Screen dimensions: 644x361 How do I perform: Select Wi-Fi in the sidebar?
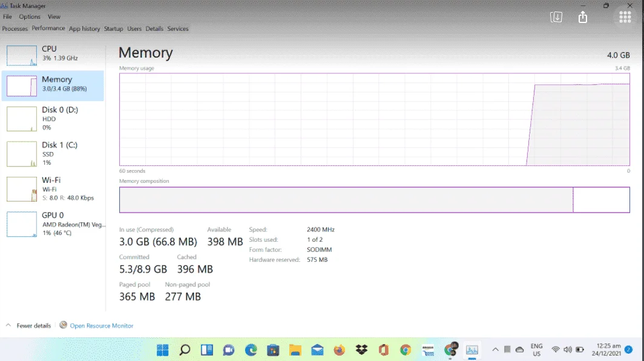(53, 189)
